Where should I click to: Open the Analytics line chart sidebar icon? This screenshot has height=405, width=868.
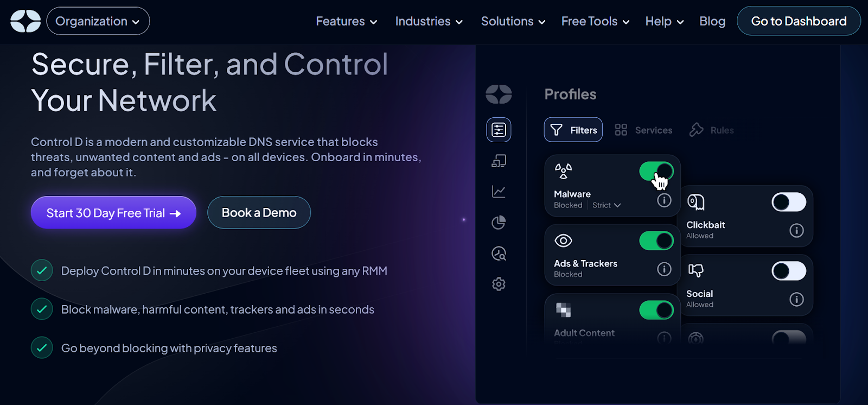click(x=499, y=192)
